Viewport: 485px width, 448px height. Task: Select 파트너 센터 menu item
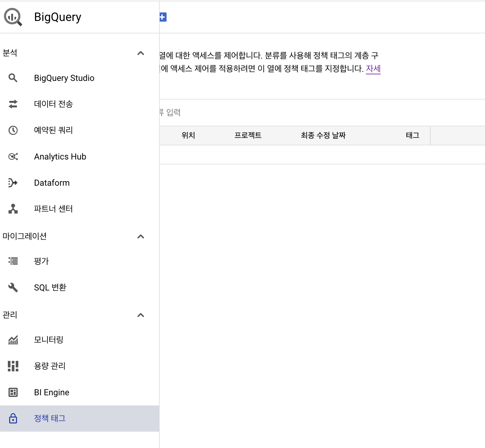pyautogui.click(x=80, y=209)
